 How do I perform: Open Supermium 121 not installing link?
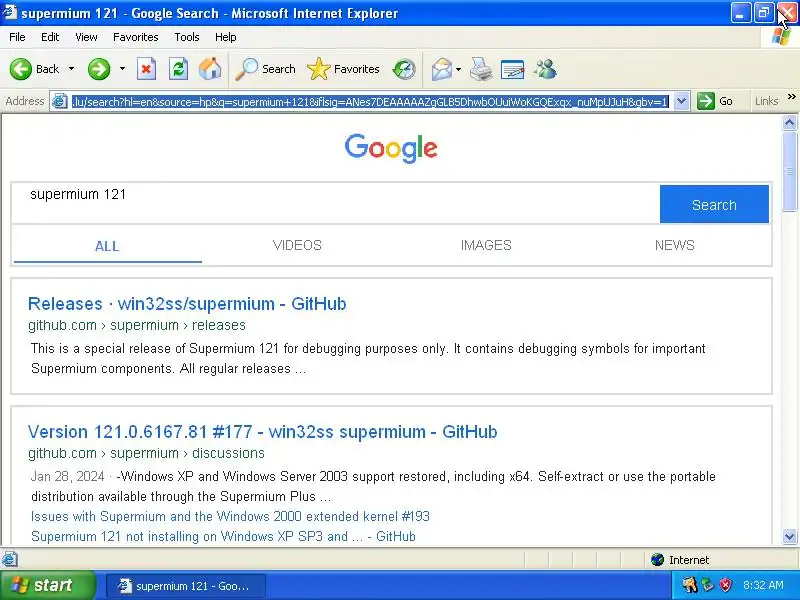tap(223, 536)
